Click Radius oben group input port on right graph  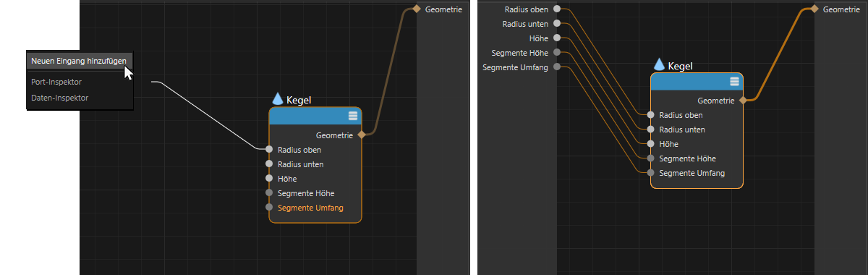pyautogui.click(x=556, y=9)
